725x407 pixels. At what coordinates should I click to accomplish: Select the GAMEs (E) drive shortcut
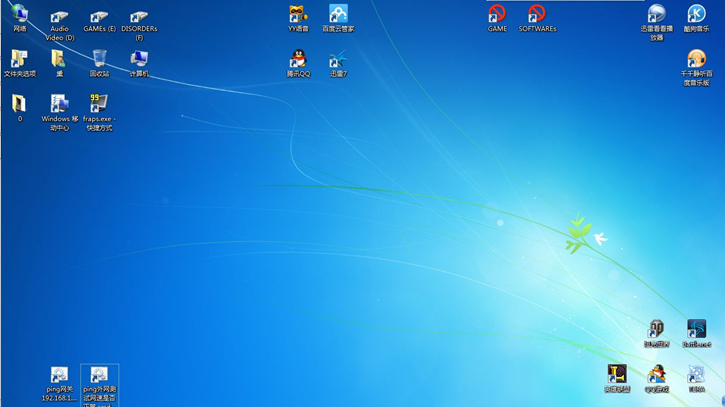pyautogui.click(x=99, y=17)
